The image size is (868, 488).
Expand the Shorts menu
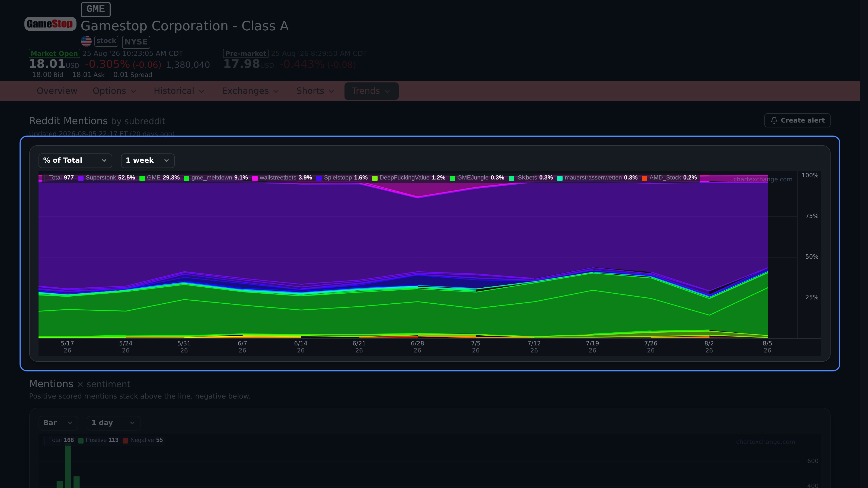coord(315,91)
